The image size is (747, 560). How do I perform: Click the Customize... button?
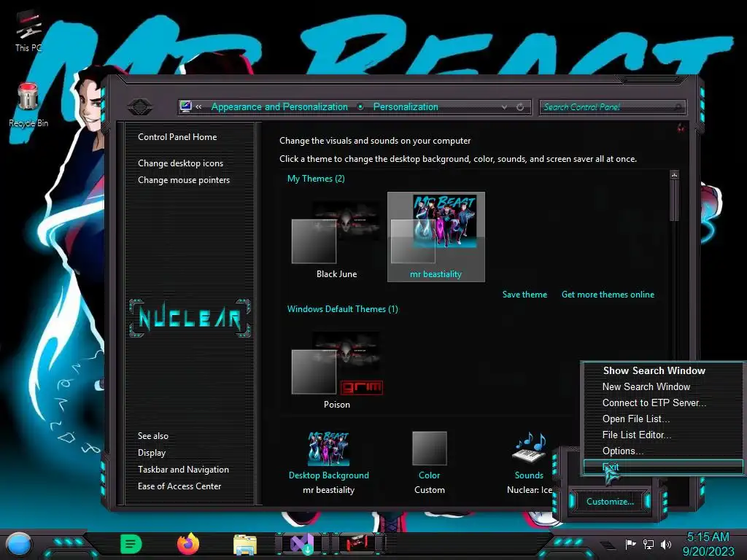tap(610, 502)
